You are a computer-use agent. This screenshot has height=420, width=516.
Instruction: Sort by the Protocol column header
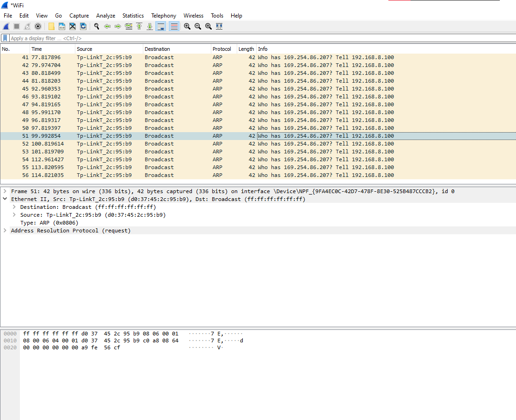(x=224, y=49)
